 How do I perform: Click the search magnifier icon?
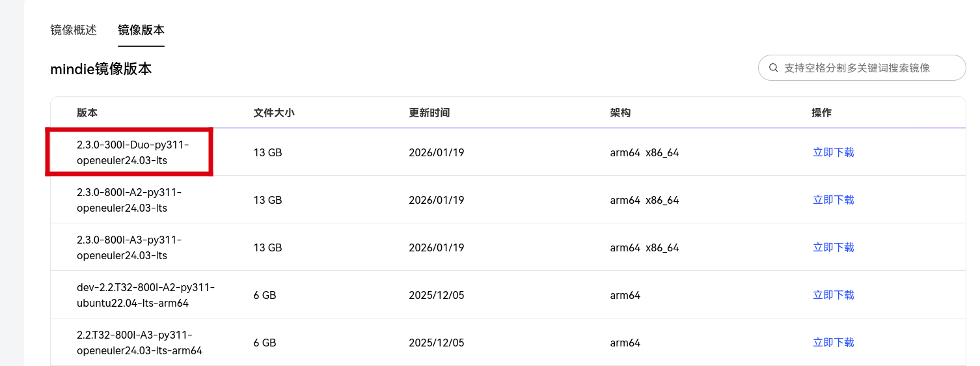(773, 68)
